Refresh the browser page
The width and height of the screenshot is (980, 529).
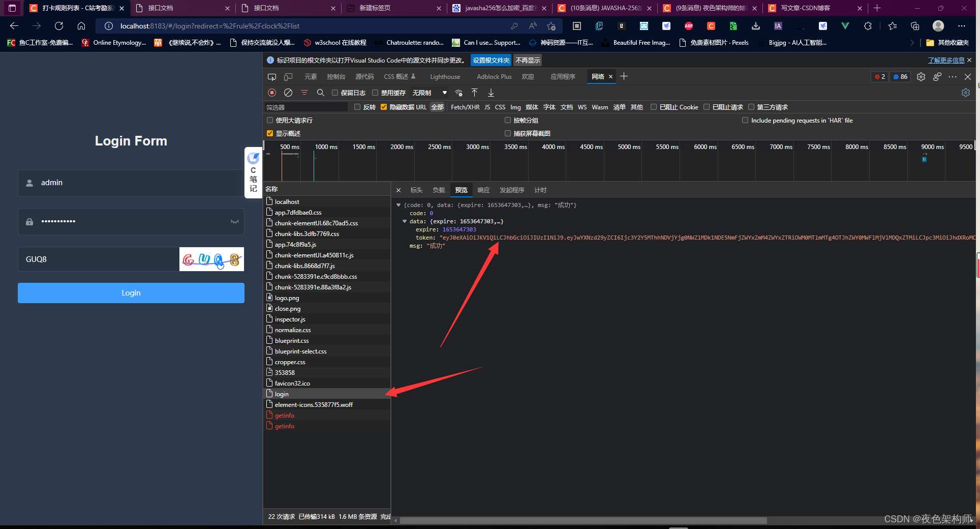pos(59,26)
